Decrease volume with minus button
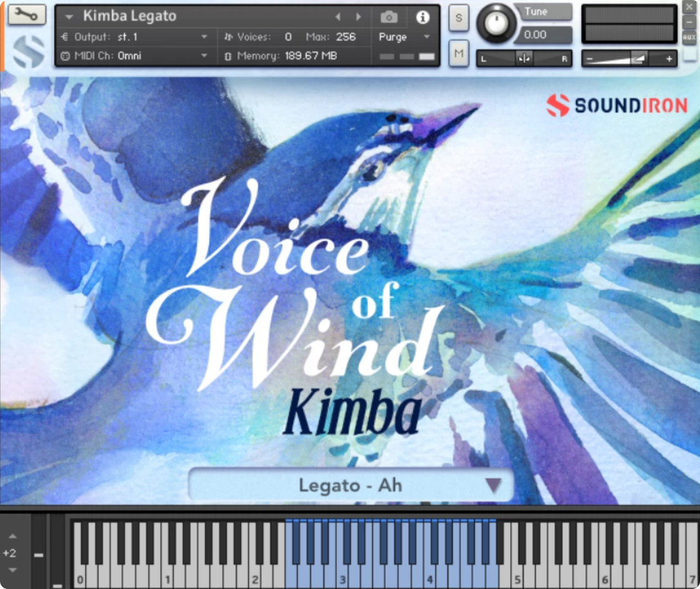Viewport: 700px width, 589px height. pyautogui.click(x=589, y=58)
